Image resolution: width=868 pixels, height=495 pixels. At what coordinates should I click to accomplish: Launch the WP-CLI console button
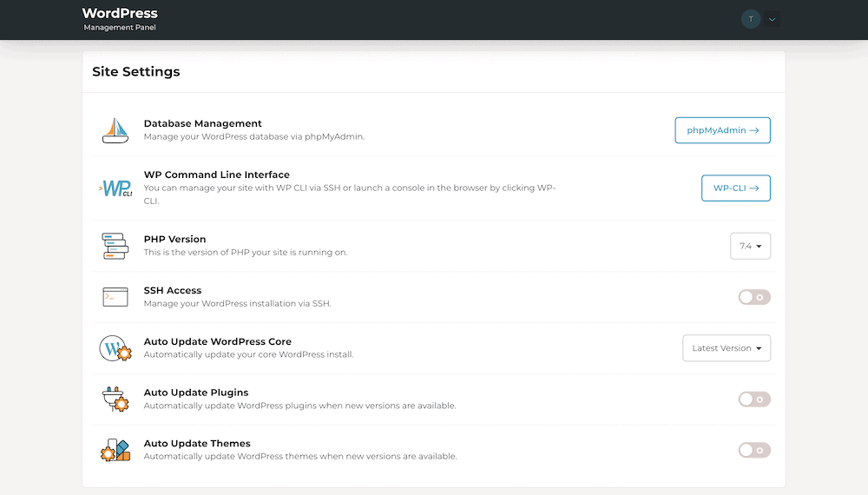[x=735, y=188]
